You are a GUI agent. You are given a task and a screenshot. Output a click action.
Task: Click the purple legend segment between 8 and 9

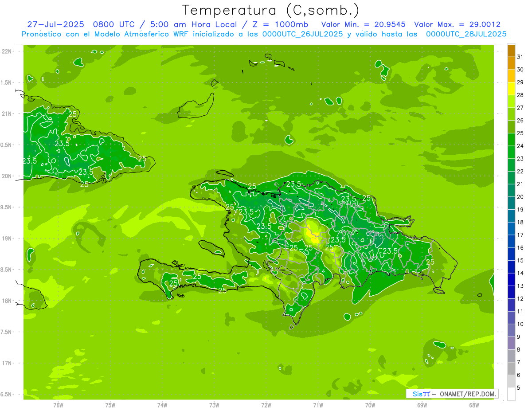[511, 343]
